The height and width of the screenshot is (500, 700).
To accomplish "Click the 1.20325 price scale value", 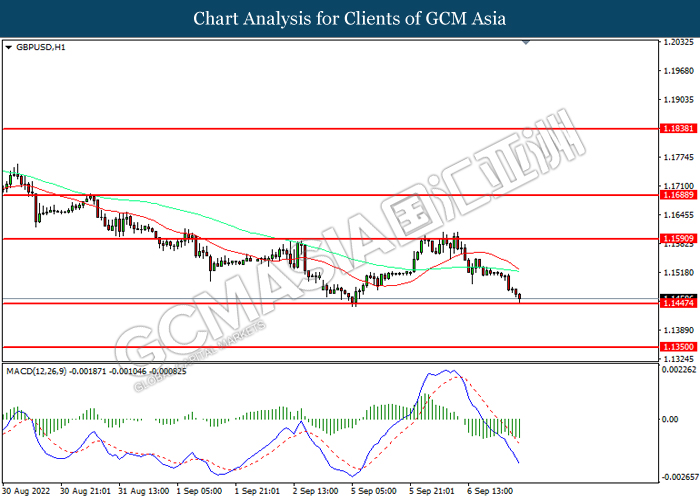I will point(679,42).
